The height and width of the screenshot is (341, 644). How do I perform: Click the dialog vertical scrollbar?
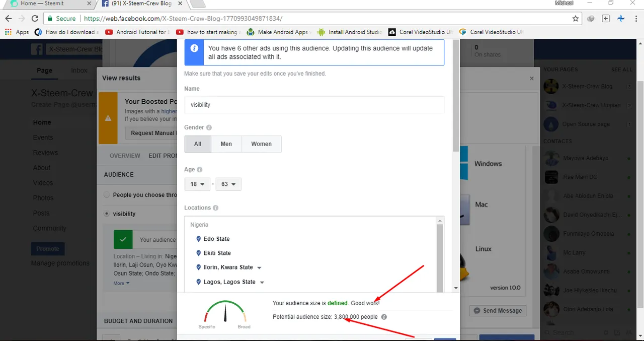click(456, 96)
